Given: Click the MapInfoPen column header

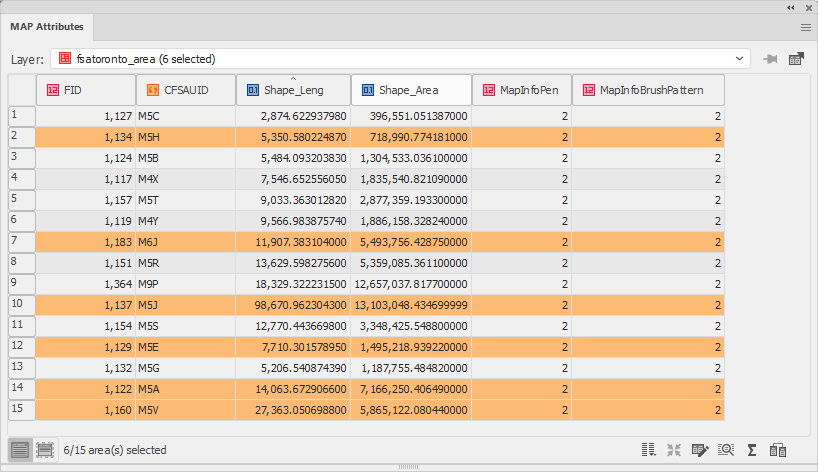Looking at the screenshot, I should pos(522,90).
